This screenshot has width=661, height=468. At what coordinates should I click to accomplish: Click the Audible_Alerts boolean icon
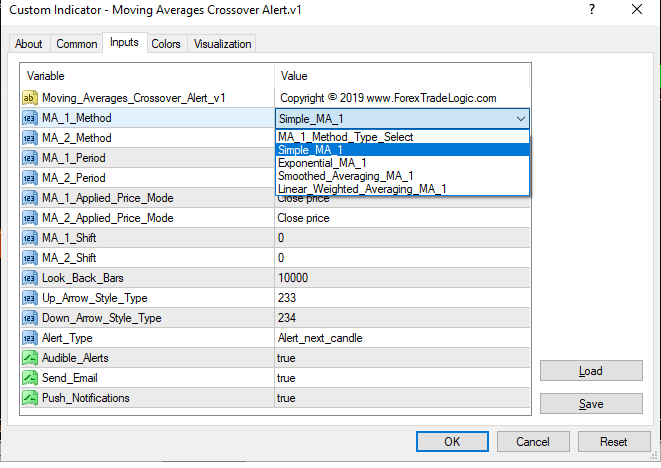click(29, 358)
